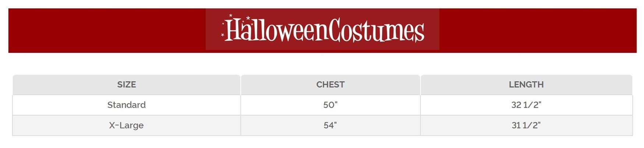Viewport: 644px width, 148px height.
Task: Click the red banner right of the logo
Action: [537, 30]
